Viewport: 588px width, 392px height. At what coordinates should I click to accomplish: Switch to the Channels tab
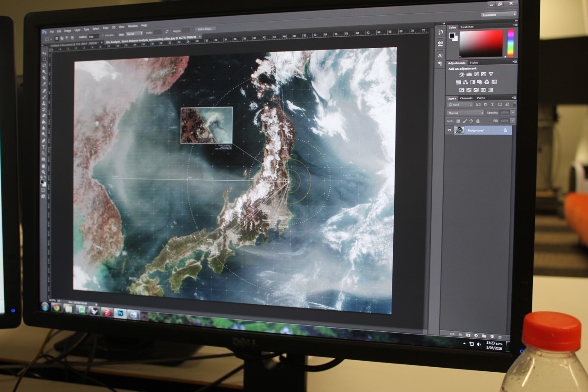466,98
